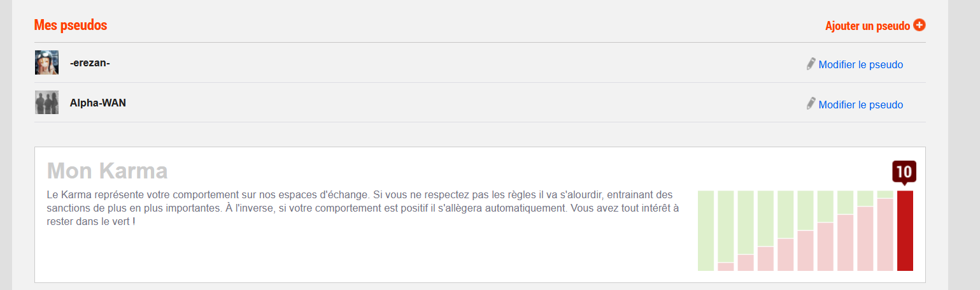Click Modifier le pseudo for -erezan-
The image size is (980, 290).
tap(860, 64)
